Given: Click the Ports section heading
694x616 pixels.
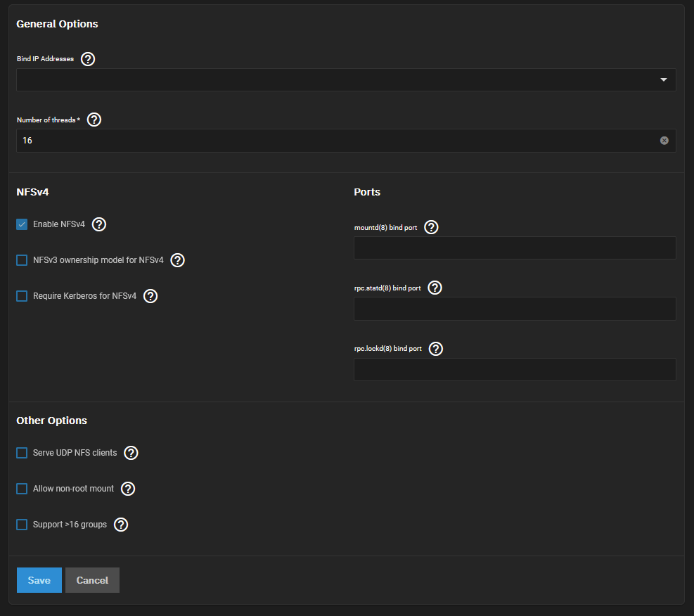Looking at the screenshot, I should pos(367,192).
